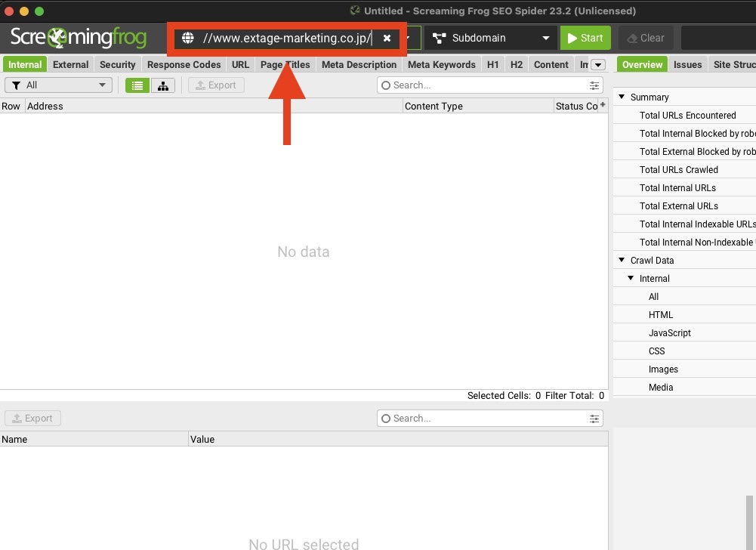The height and width of the screenshot is (550, 756).
Task: Clear the URL with the X icon
Action: (x=387, y=38)
